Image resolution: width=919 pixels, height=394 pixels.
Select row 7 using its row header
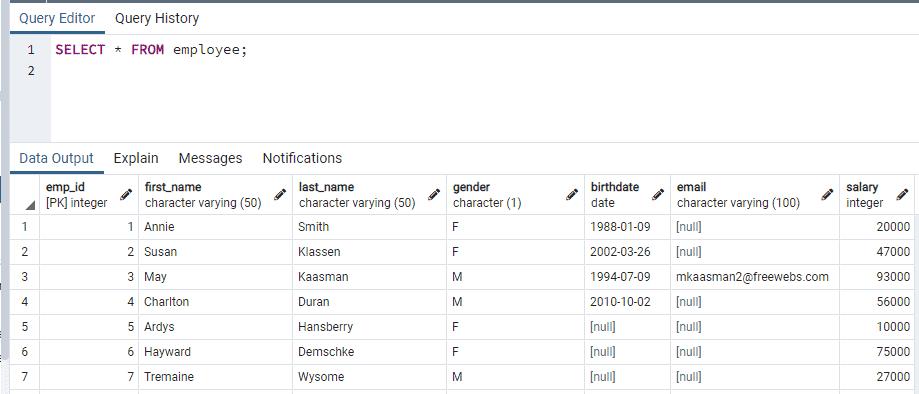point(25,376)
